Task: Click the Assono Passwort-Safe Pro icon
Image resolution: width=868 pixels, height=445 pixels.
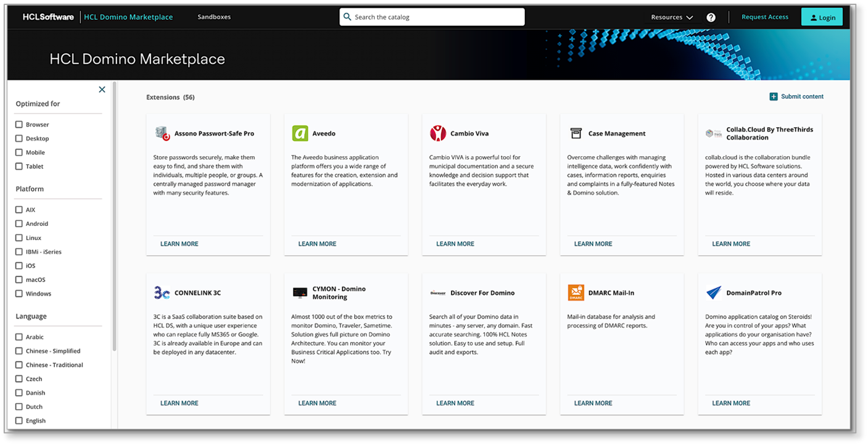Action: coord(162,133)
